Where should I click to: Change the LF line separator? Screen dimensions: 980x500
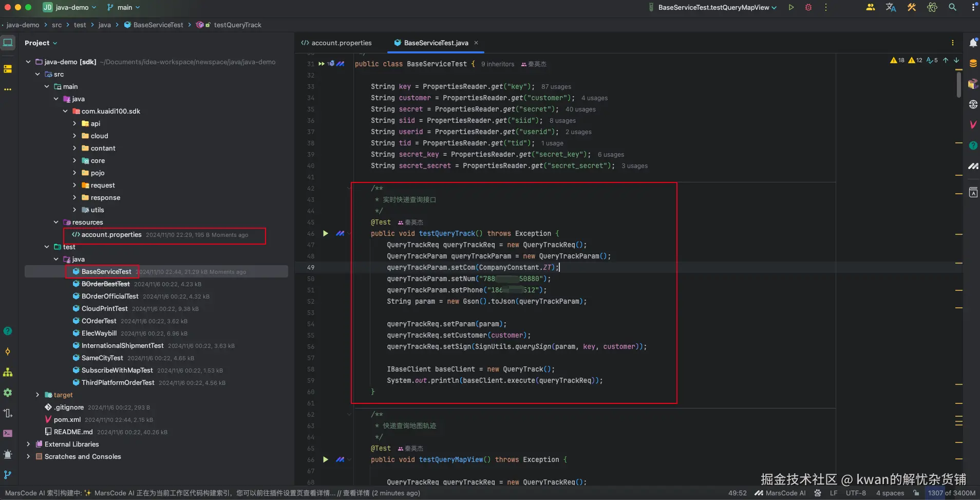834,493
